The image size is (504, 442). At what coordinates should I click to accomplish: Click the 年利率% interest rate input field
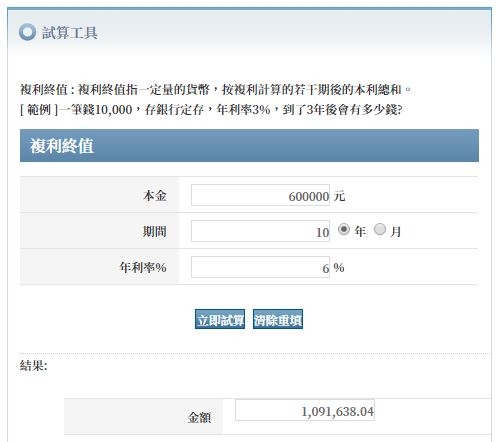tap(260, 267)
